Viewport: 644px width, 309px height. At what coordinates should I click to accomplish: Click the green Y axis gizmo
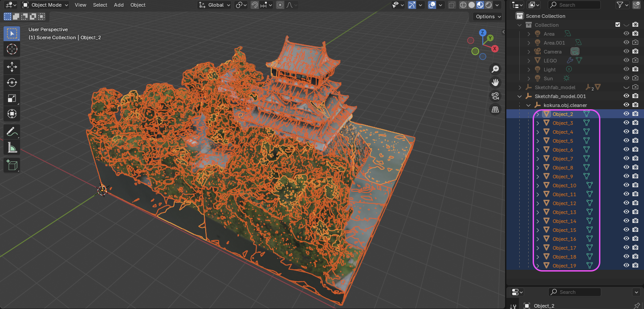[490, 38]
